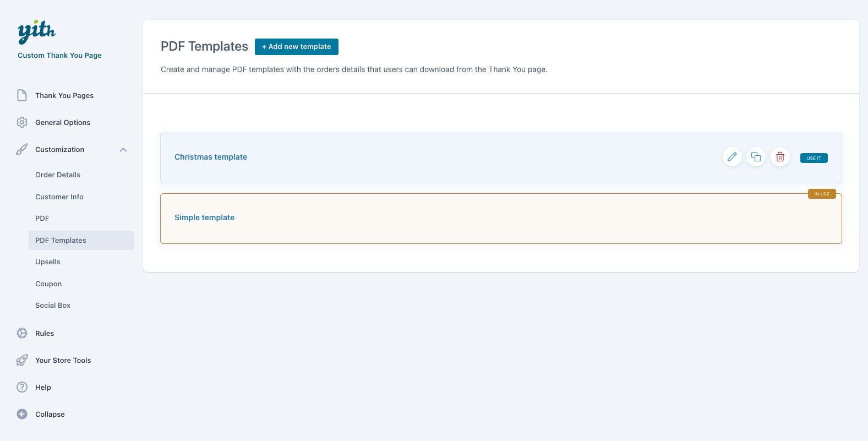Open the Simple template link
The height and width of the screenshot is (441, 868).
[x=204, y=217]
